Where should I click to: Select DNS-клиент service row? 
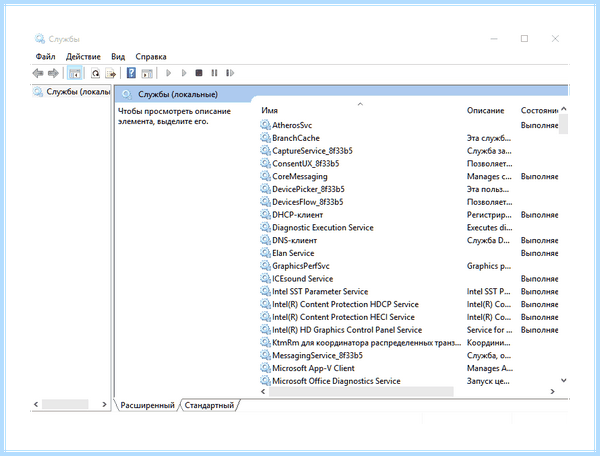[x=409, y=240]
